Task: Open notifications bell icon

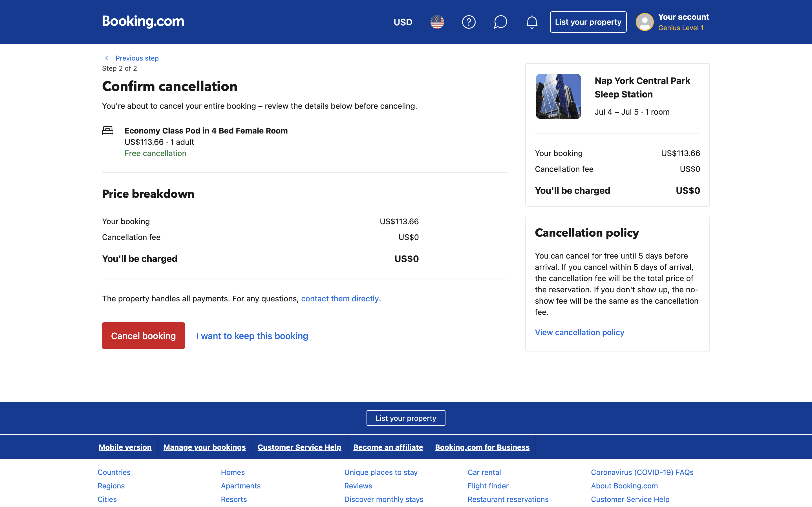Action: click(531, 22)
